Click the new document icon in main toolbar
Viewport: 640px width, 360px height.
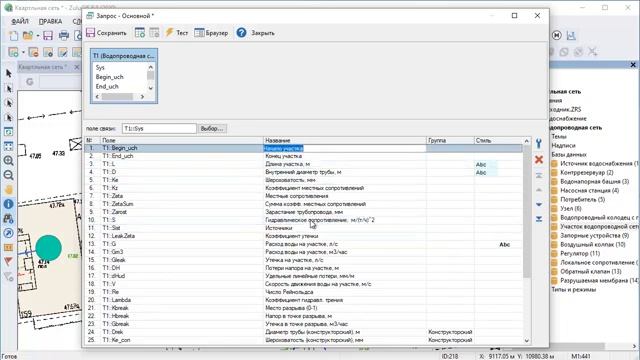13,36
